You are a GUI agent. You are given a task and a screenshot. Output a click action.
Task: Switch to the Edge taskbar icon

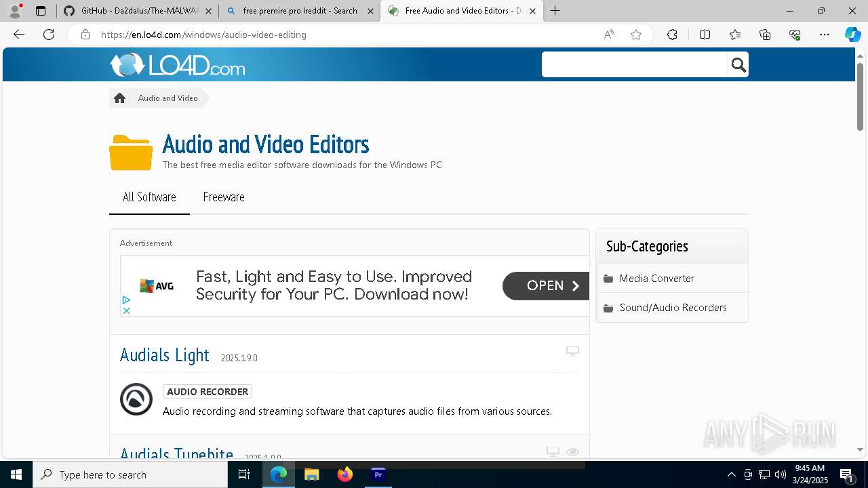pos(279,474)
